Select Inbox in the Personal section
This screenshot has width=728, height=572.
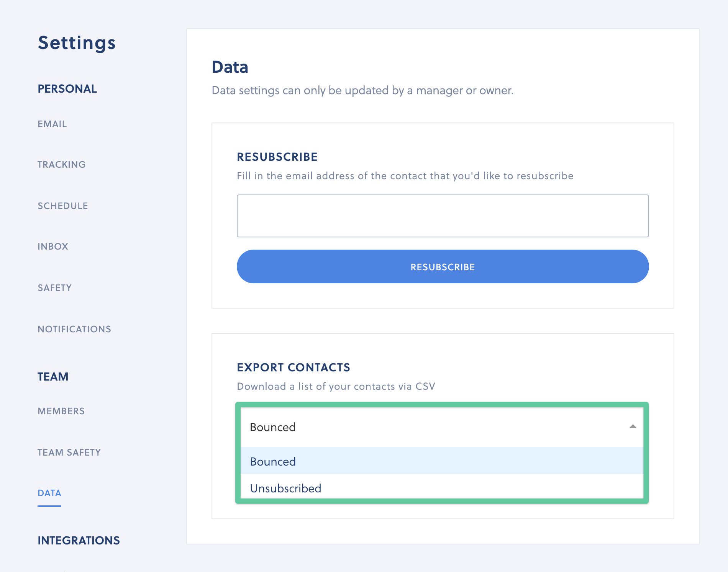pyautogui.click(x=53, y=247)
